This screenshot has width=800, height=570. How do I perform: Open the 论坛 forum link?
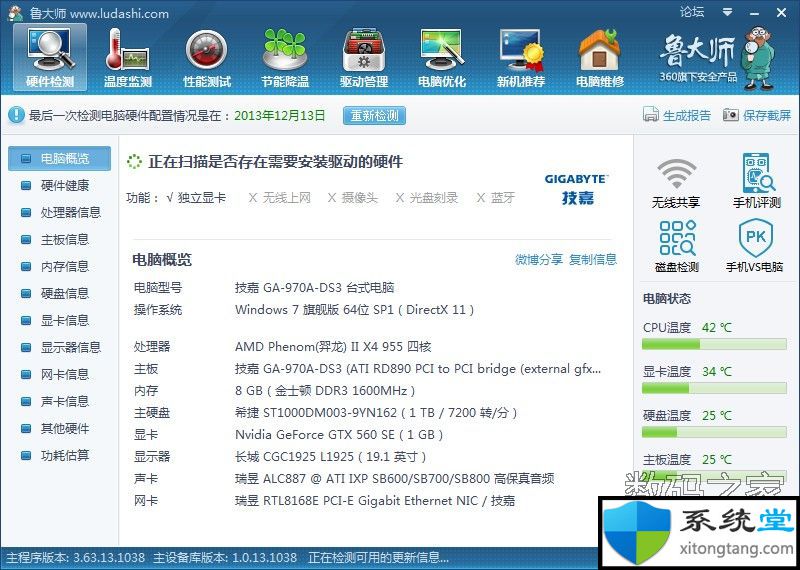tap(692, 12)
